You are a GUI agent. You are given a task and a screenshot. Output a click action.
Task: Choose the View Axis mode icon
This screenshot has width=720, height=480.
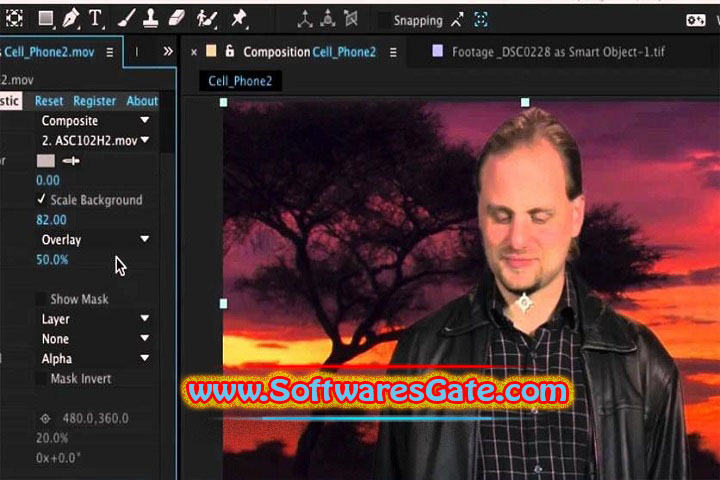[x=351, y=19]
